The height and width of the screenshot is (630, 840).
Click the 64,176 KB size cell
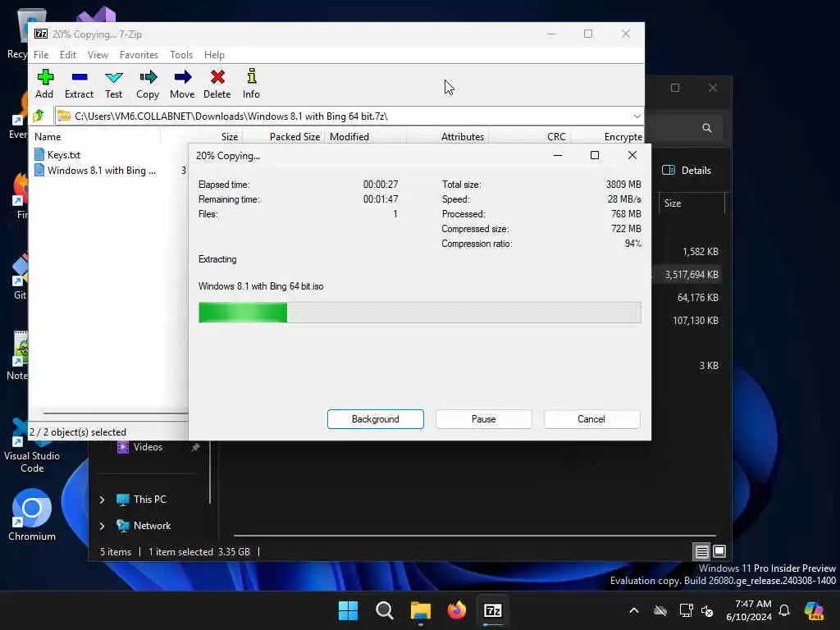point(697,297)
